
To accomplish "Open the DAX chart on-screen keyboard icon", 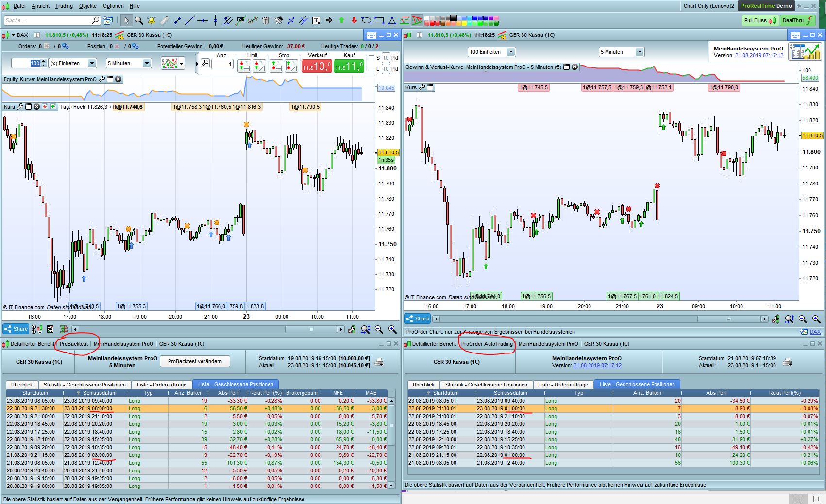I will point(371,35).
